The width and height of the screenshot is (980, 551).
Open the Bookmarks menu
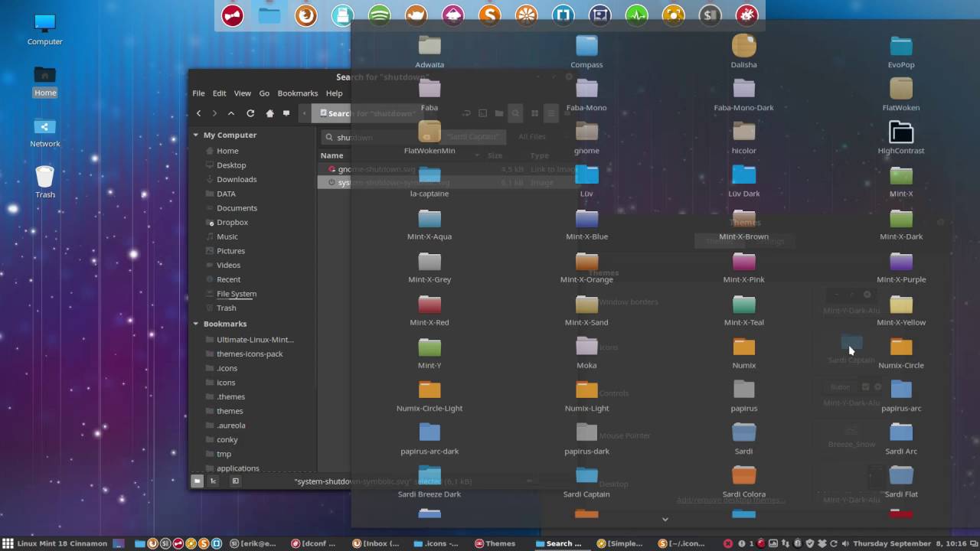tap(297, 93)
